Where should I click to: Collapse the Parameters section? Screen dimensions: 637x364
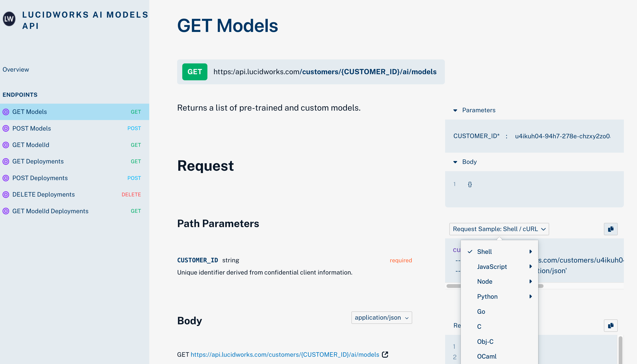455,111
